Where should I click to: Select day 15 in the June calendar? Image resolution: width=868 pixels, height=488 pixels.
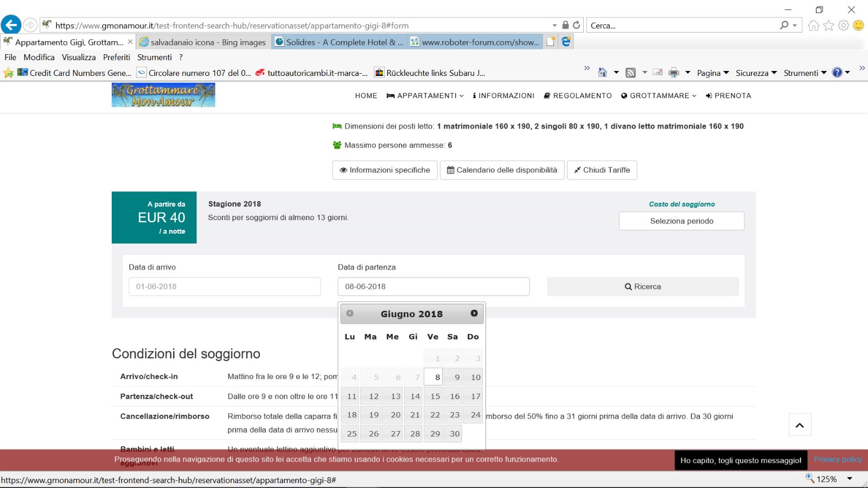(435, 396)
